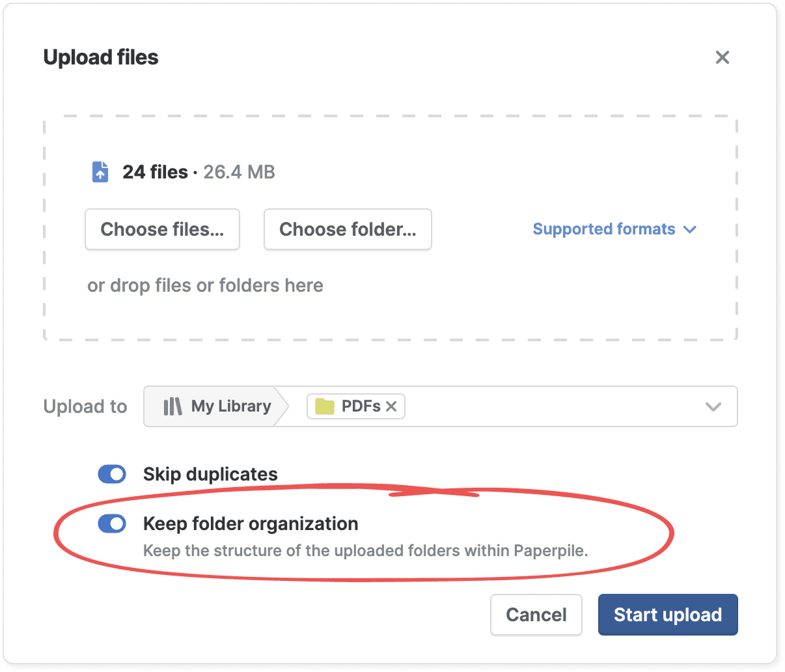Click the empty area of Upload to field
Image resolution: width=785 pixels, height=672 pixels.
pyautogui.click(x=553, y=406)
